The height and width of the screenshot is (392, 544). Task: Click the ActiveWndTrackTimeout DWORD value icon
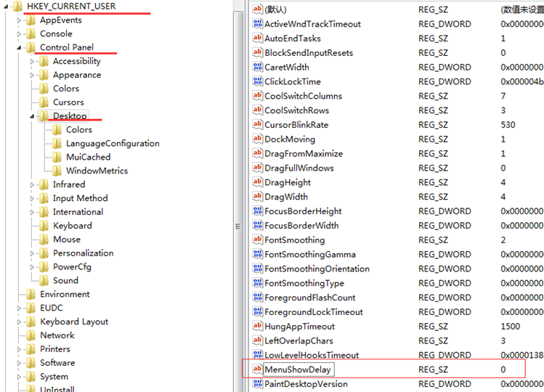[257, 24]
